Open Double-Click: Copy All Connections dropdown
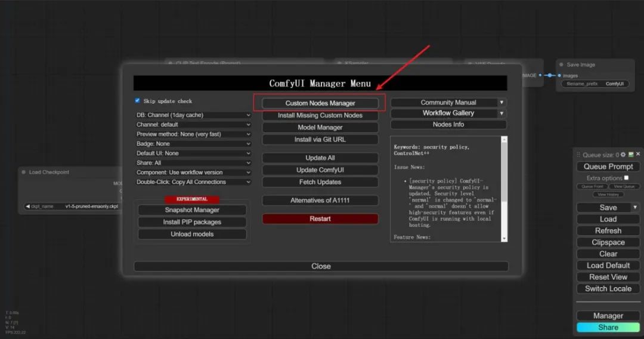The height and width of the screenshot is (339, 644). (x=193, y=182)
